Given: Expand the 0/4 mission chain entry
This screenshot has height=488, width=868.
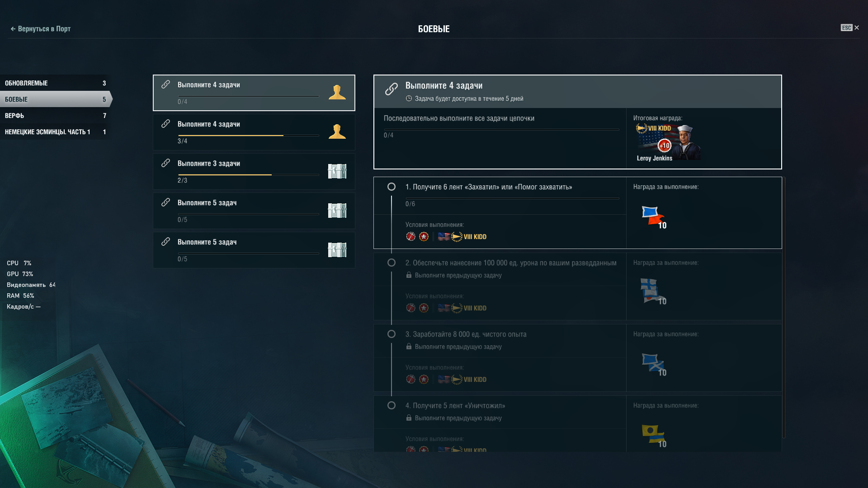Looking at the screenshot, I should (x=254, y=93).
